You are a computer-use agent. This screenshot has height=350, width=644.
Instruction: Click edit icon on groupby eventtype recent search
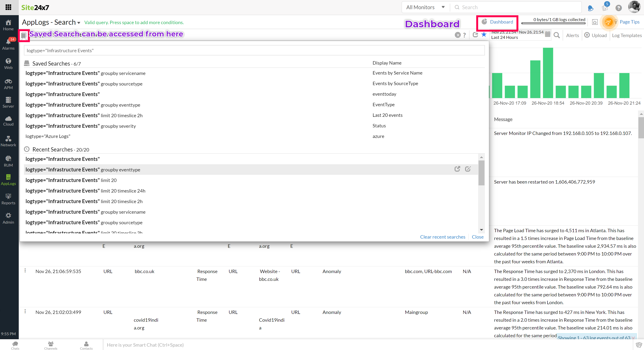[468, 169]
